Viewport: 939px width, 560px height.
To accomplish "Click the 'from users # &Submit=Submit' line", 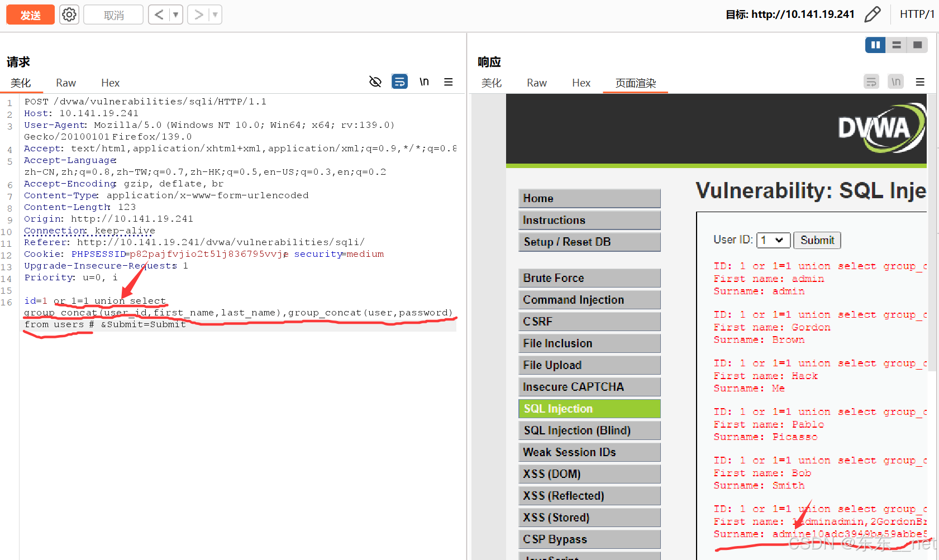I will tap(105, 324).
